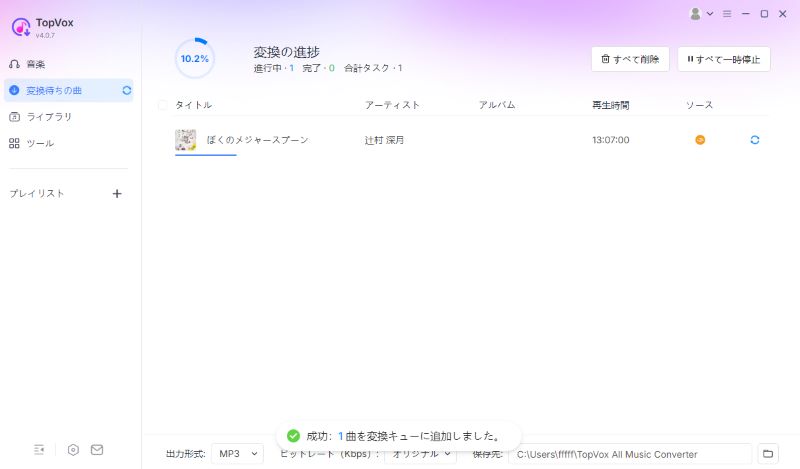Toggle the select-all checkbox beside タイトル
Viewport: 800px width, 469px height.
coord(163,105)
